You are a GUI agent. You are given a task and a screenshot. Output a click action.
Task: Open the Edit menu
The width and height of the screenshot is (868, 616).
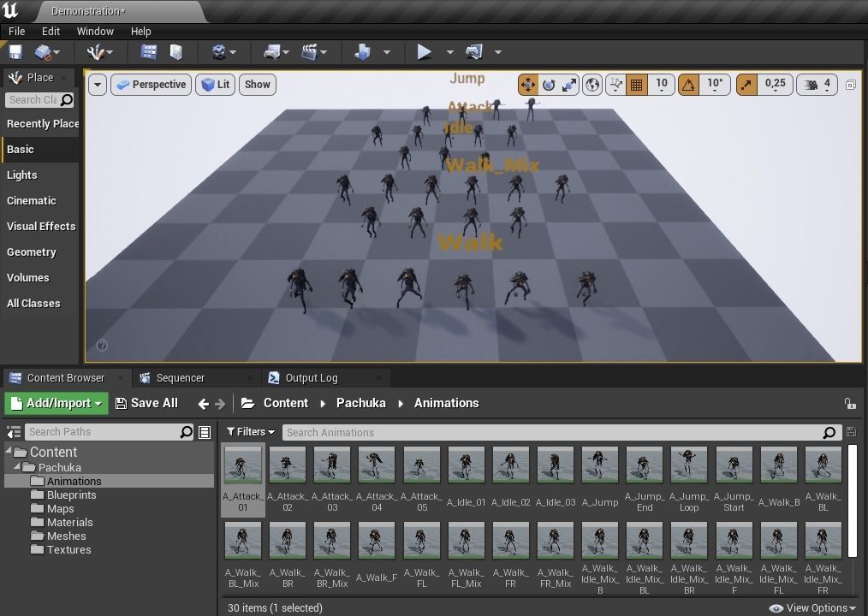pos(51,32)
